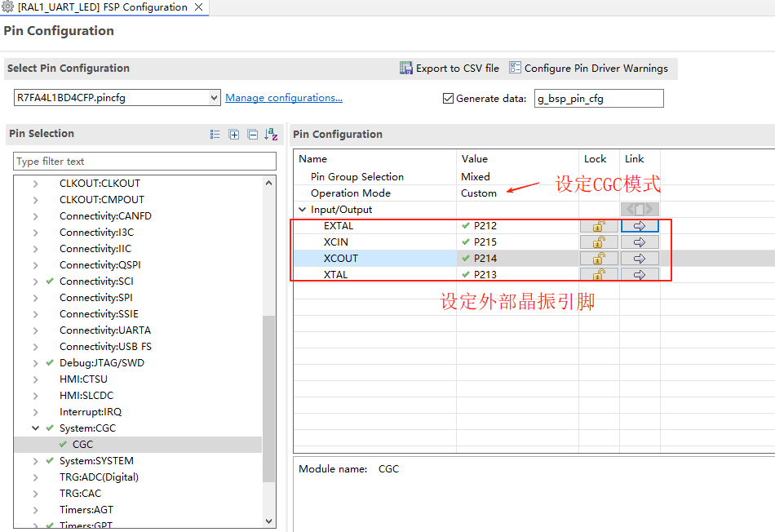This screenshot has width=775, height=532.
Task: Open the pincfg file dropdown
Action: [x=214, y=97]
